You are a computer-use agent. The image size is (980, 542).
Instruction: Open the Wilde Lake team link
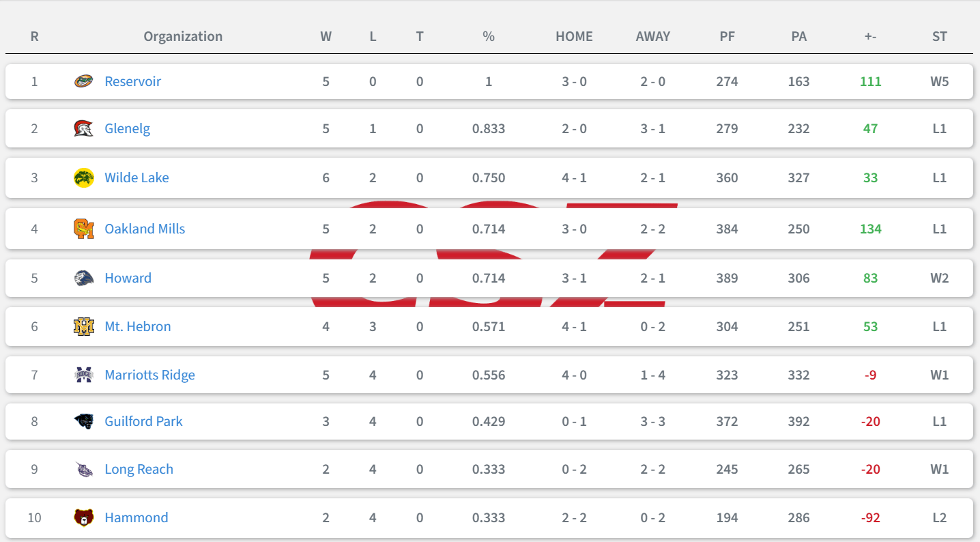click(136, 177)
